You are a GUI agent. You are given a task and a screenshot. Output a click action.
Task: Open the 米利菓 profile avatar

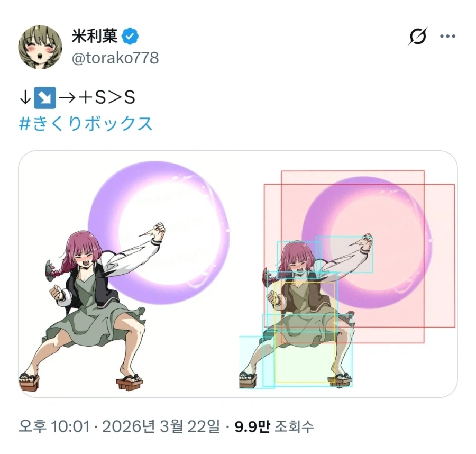[x=40, y=47]
